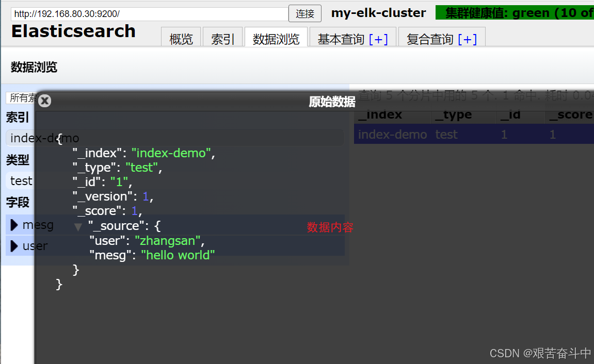Screen dimensions: 594x364
Task: Add new compound query with [+]
Action: point(468,39)
